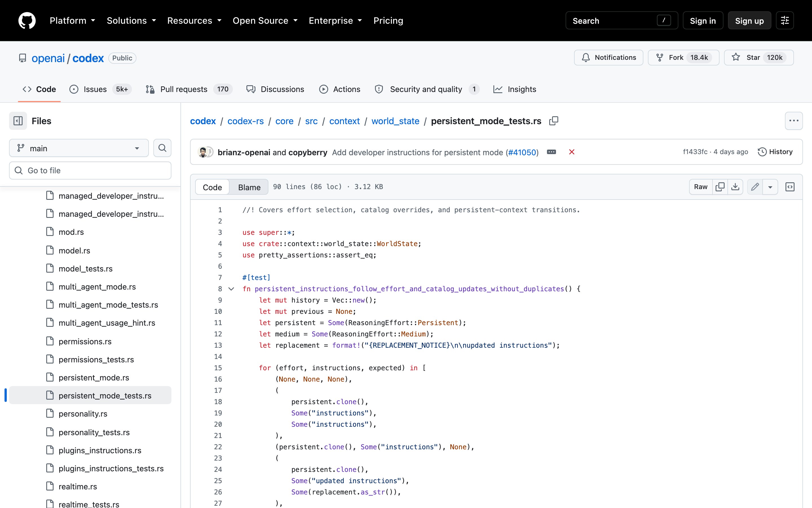
Task: Open the main branch selector dropdown
Action: click(79, 148)
